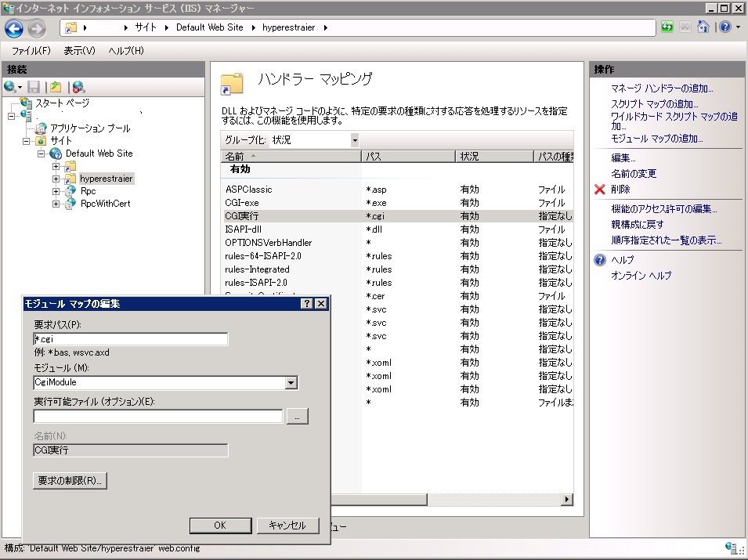
Task: Click 親構成に戻す action link
Action: click(638, 225)
